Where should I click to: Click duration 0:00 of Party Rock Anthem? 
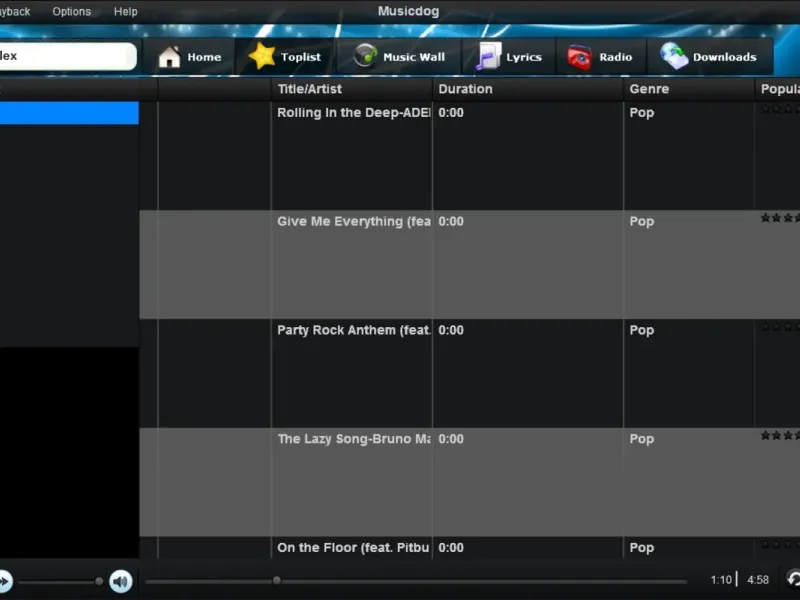pyautogui.click(x=451, y=330)
